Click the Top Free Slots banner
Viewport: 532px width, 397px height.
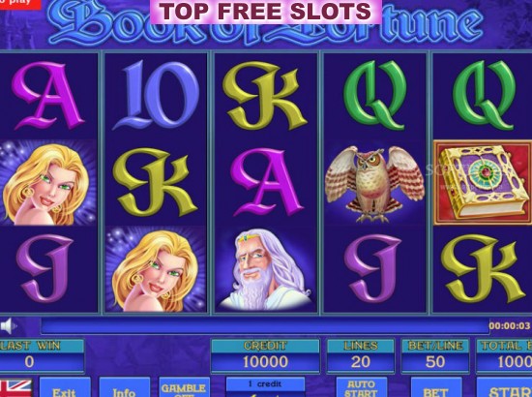(266, 12)
